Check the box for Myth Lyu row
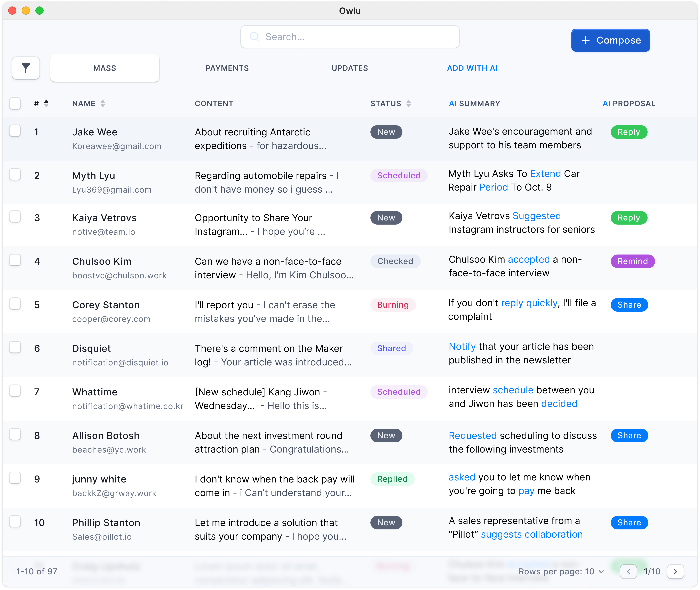 [15, 174]
